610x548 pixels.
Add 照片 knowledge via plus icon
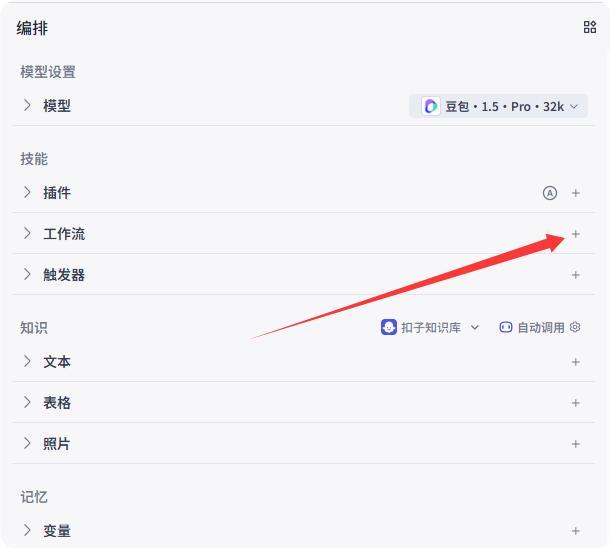pyautogui.click(x=576, y=444)
